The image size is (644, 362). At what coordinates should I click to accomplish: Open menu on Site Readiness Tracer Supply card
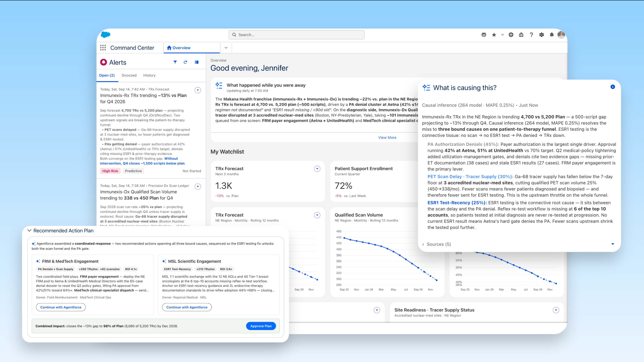pyautogui.click(x=556, y=310)
